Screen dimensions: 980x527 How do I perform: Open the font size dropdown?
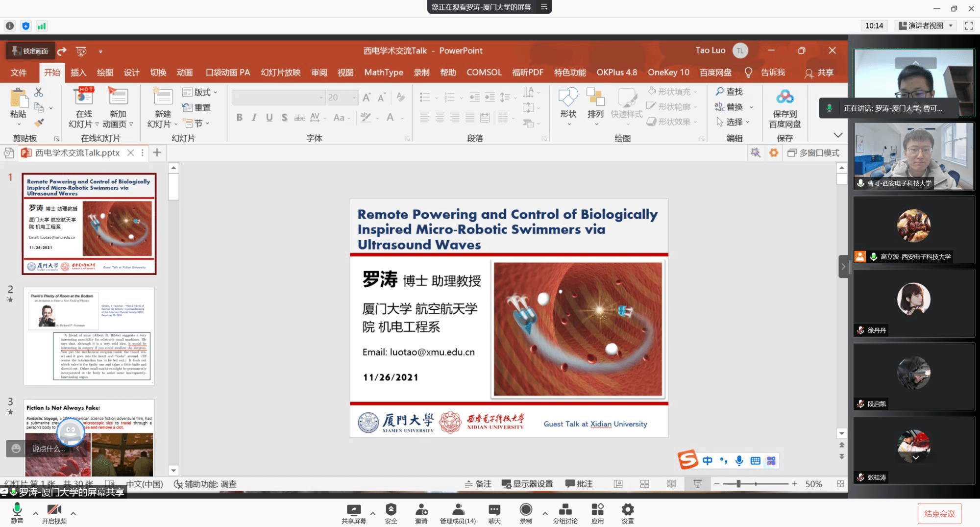coord(354,98)
